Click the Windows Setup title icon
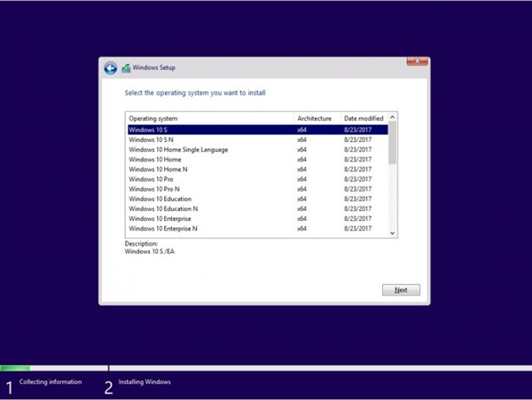532x400 pixels. 126,68
